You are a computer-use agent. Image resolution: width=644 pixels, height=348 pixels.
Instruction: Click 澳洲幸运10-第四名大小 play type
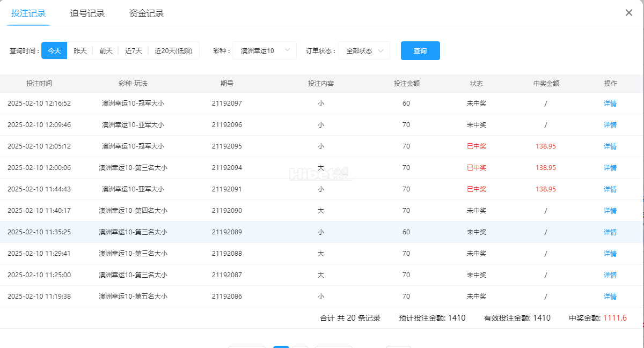(133, 211)
